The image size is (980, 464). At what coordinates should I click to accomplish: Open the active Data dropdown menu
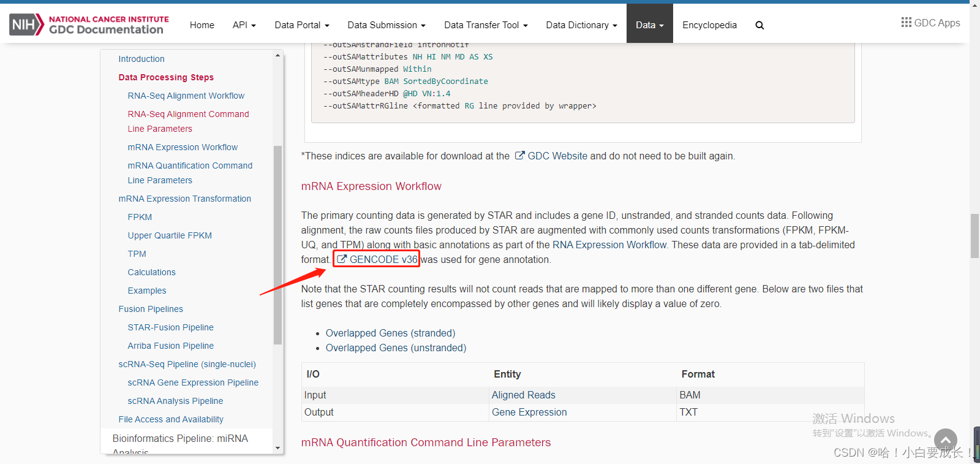pyautogui.click(x=649, y=25)
